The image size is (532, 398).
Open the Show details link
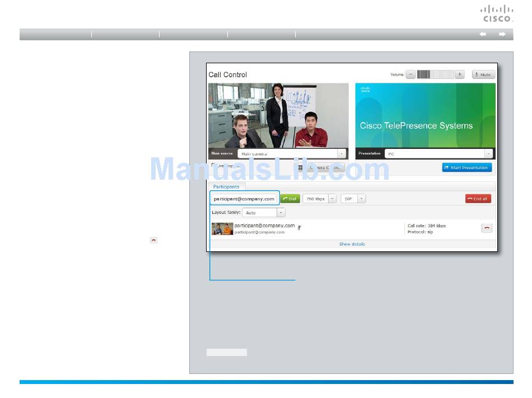(352, 244)
